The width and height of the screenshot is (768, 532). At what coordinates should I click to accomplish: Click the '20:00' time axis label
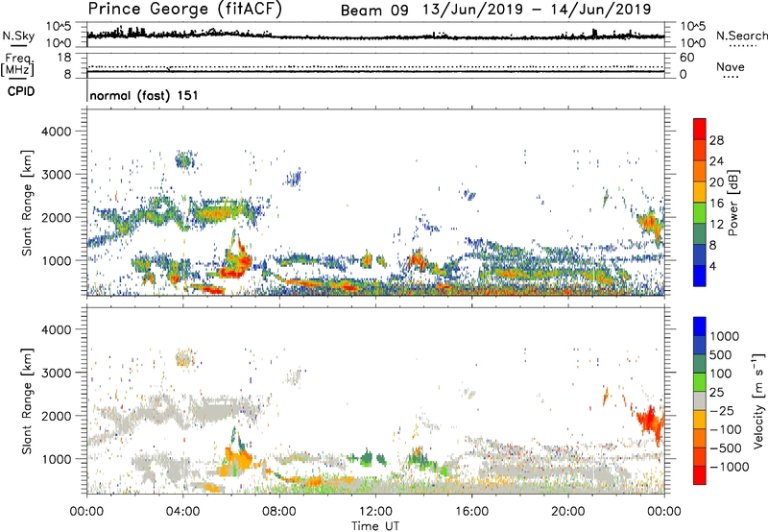tap(568, 512)
